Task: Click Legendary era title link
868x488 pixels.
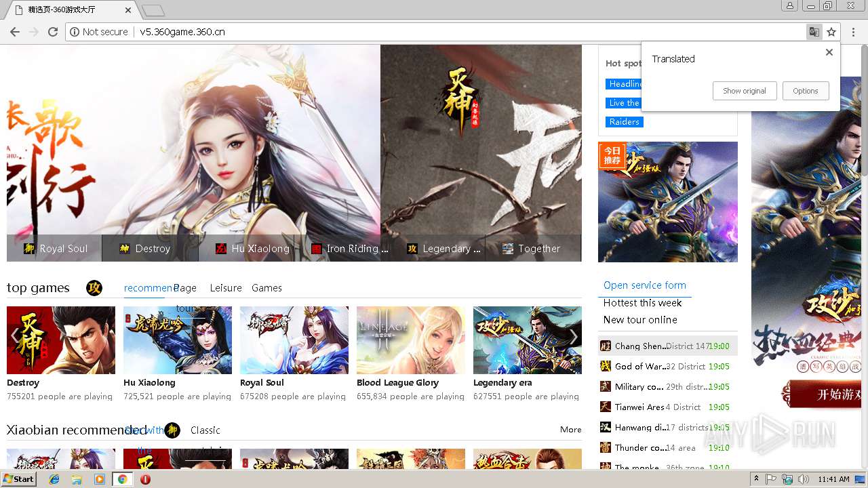Action: pos(502,383)
